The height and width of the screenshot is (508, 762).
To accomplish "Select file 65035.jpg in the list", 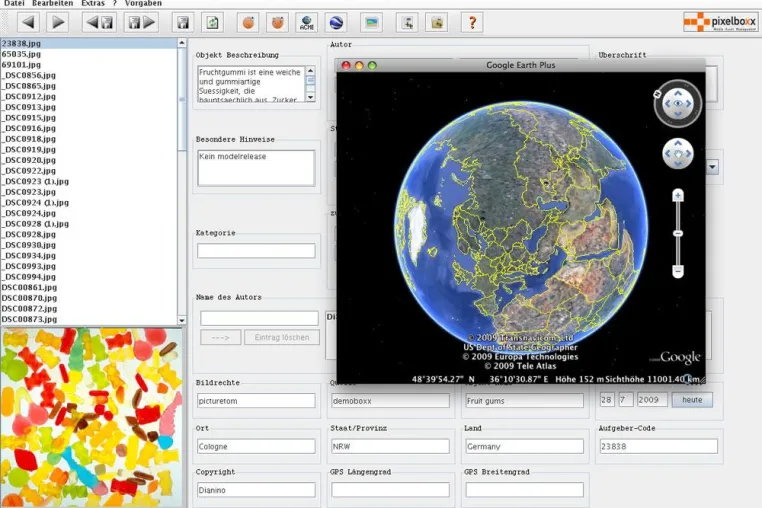I will [x=89, y=54].
